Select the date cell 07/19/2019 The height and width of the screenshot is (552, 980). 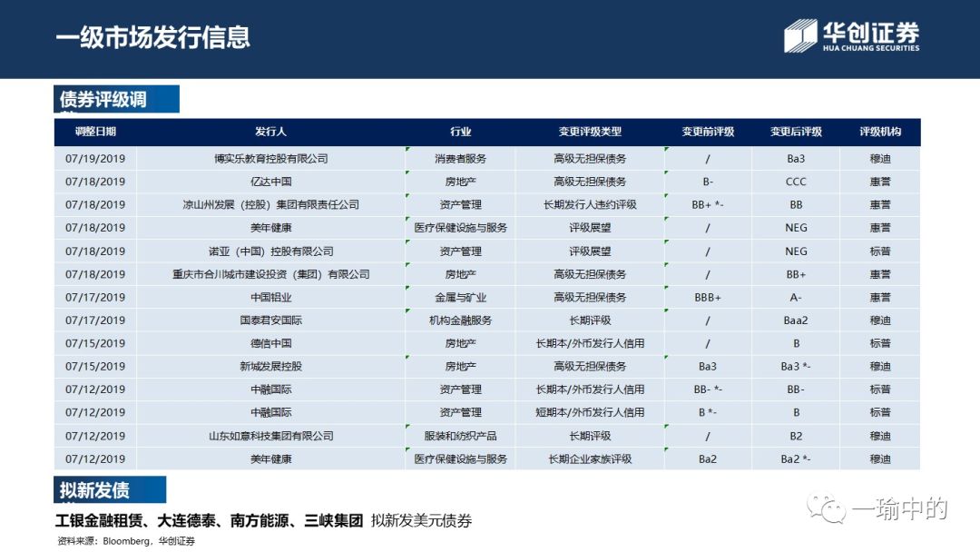click(x=95, y=159)
